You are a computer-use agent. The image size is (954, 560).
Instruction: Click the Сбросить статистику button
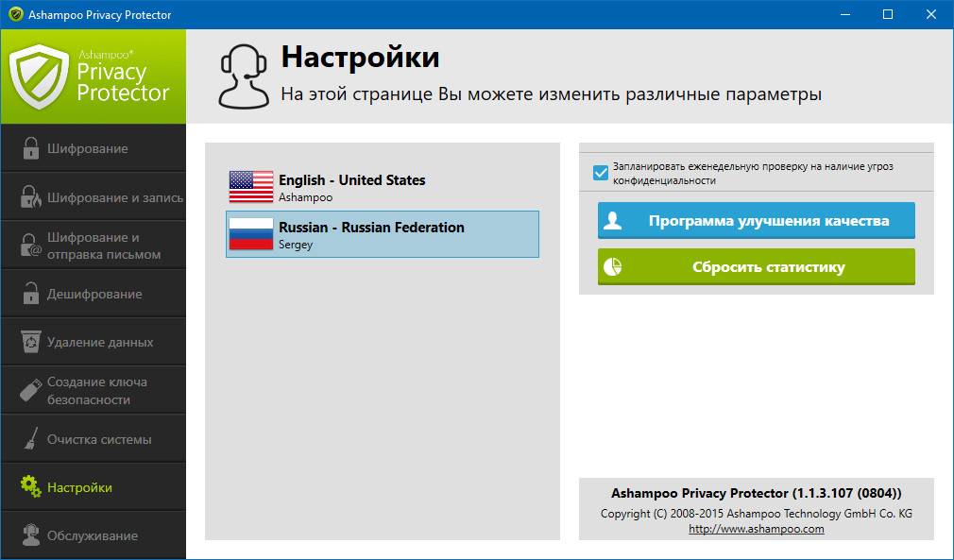[757, 267]
